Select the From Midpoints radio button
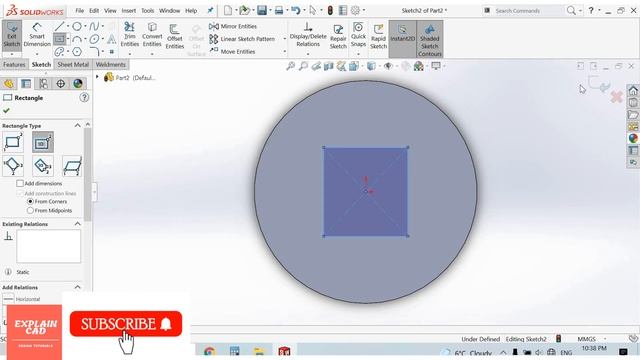640x360 pixels. click(30, 211)
